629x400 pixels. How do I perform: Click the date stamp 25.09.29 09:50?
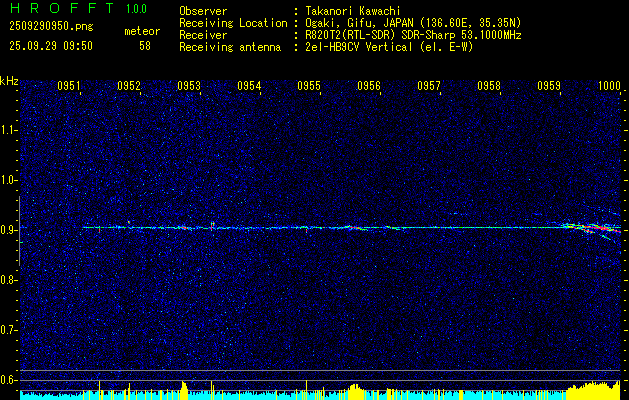point(51,46)
